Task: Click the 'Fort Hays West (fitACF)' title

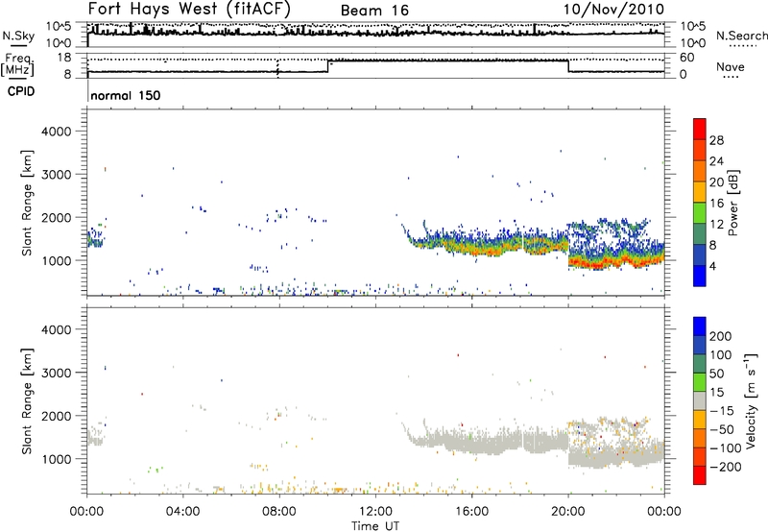Action: [189, 9]
